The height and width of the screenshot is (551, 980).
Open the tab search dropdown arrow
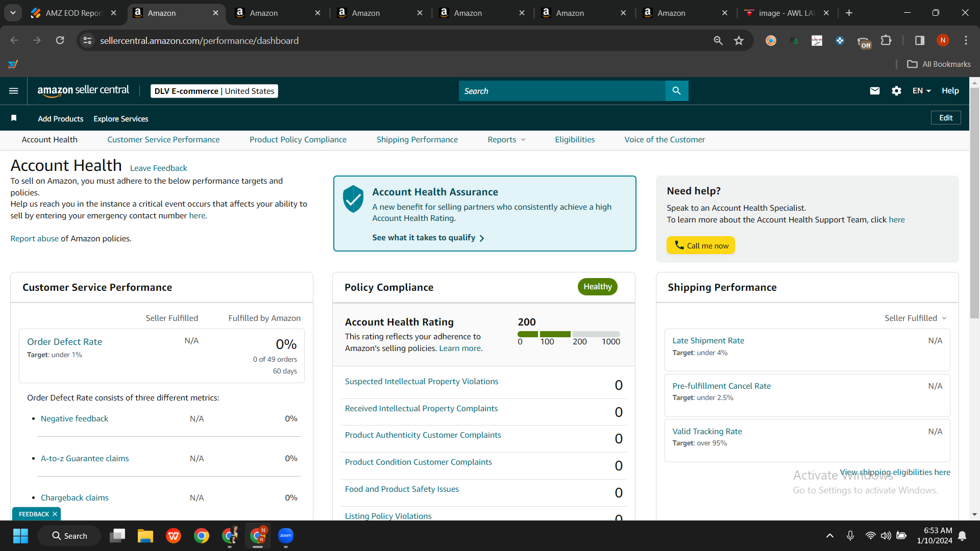pyautogui.click(x=13, y=13)
